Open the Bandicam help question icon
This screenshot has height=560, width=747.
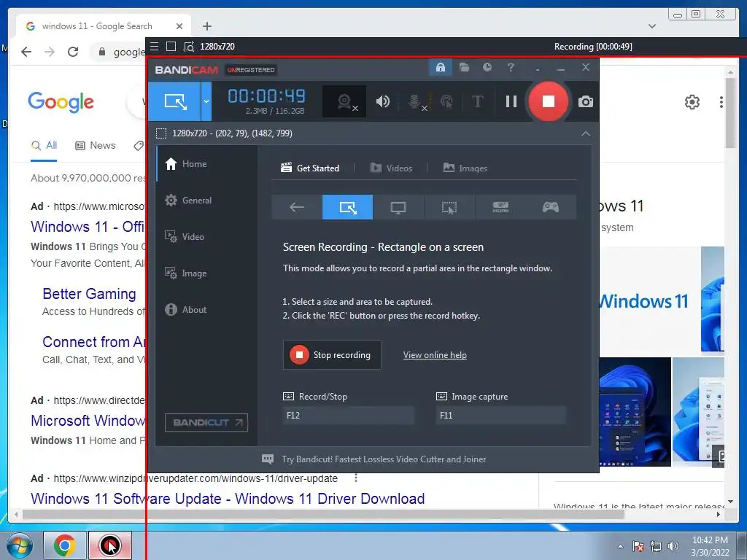tap(511, 67)
